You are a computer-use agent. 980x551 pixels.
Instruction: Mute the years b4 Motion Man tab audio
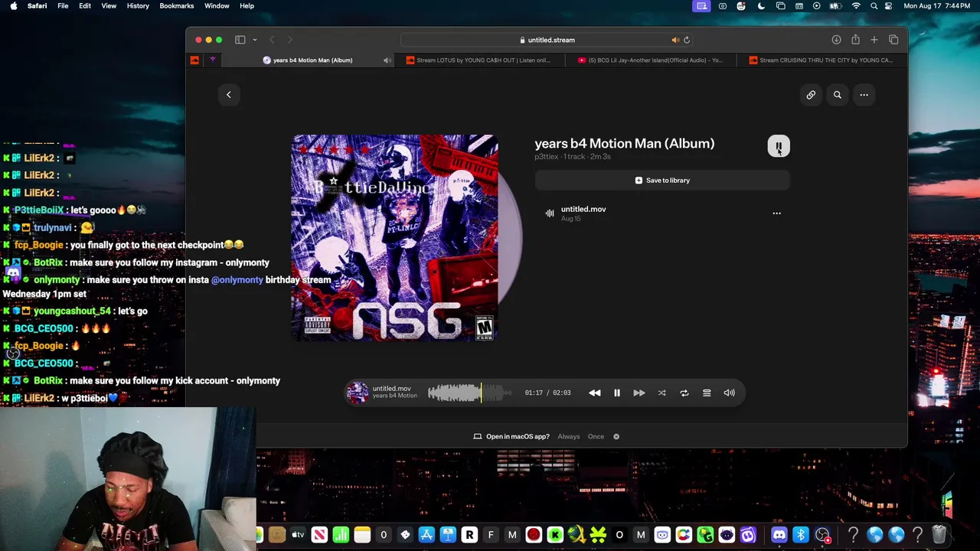pos(387,60)
